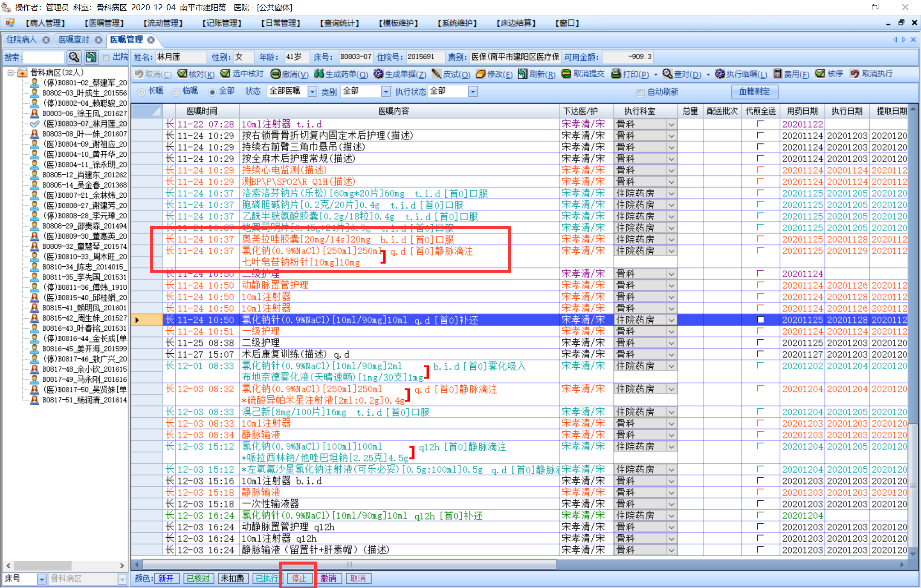Click the 刷新(R) refresh icon
Image resolution: width=921 pixels, height=588 pixels.
(523, 74)
